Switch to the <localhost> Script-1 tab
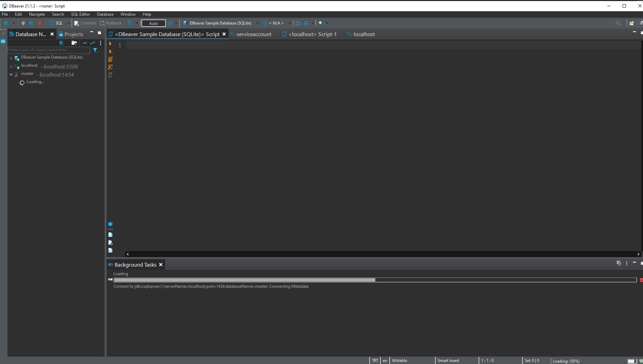 click(x=309, y=34)
